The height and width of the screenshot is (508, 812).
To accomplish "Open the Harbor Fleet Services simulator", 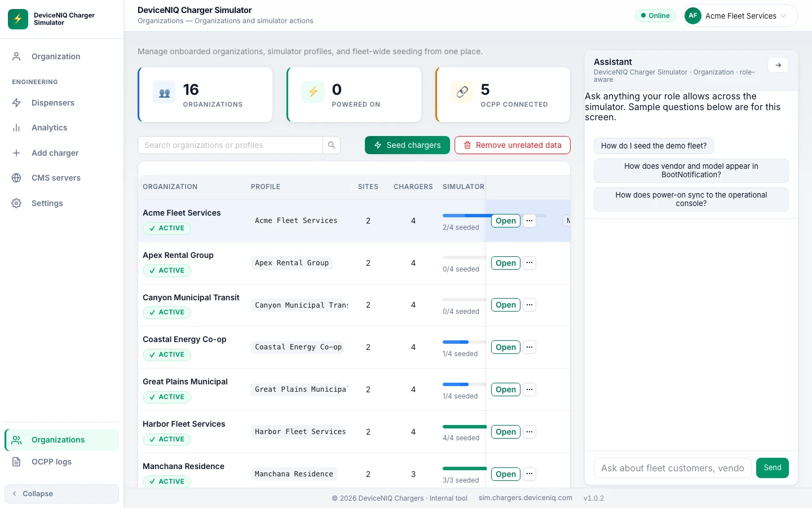I will [x=506, y=432].
